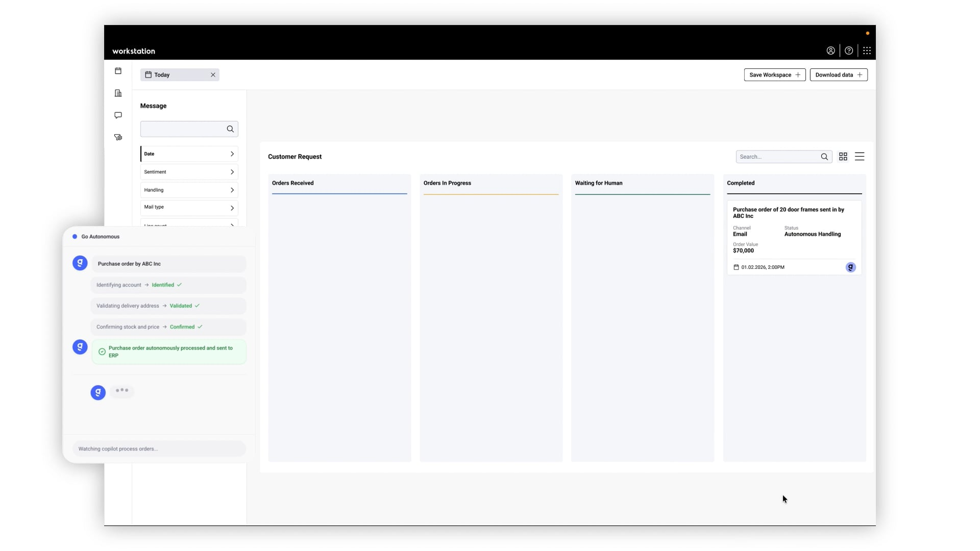Open the chat bubble icon in sidebar
Viewport: 980px width, 551px height.
[118, 115]
